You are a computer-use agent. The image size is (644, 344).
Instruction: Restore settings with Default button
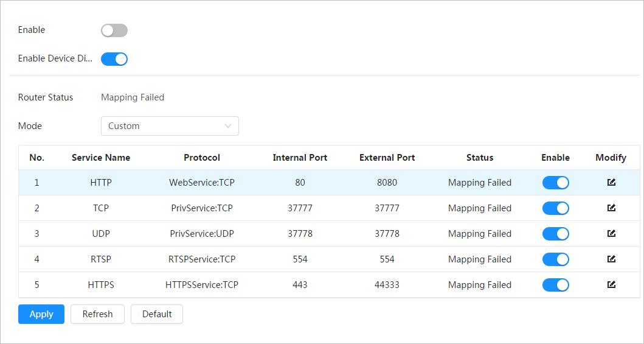coord(157,314)
